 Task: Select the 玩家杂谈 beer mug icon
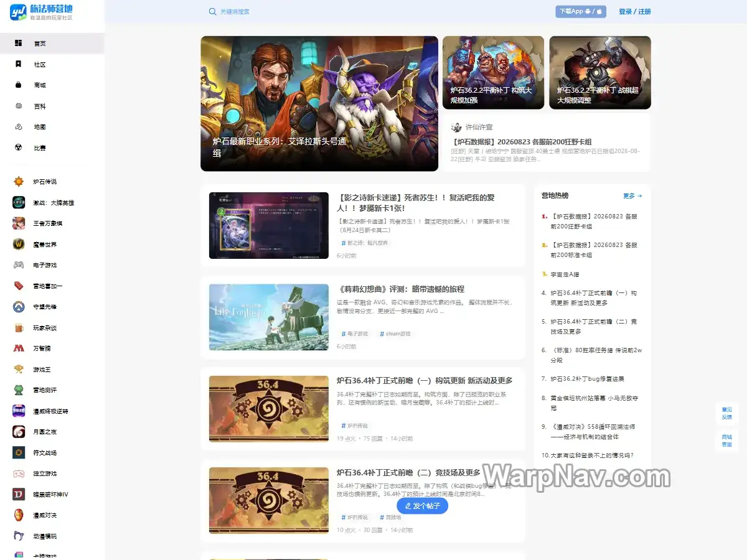pos(19,327)
